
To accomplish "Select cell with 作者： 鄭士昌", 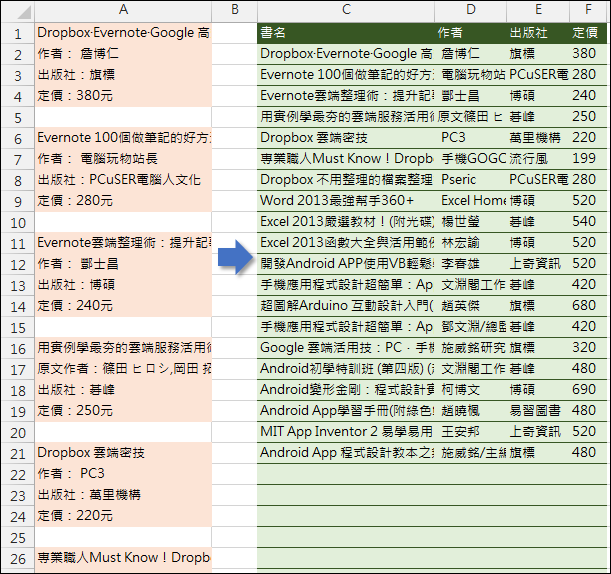I will coord(123,264).
